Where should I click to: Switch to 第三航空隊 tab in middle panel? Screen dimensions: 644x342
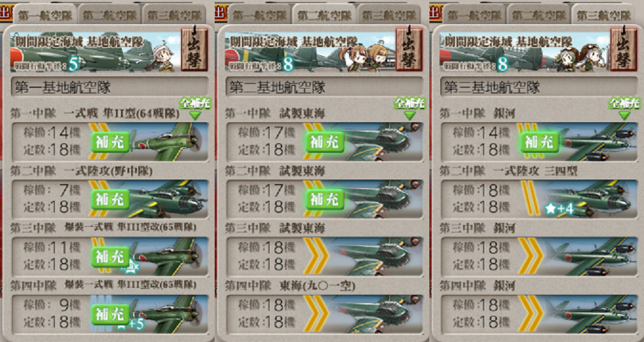pyautogui.click(x=389, y=15)
